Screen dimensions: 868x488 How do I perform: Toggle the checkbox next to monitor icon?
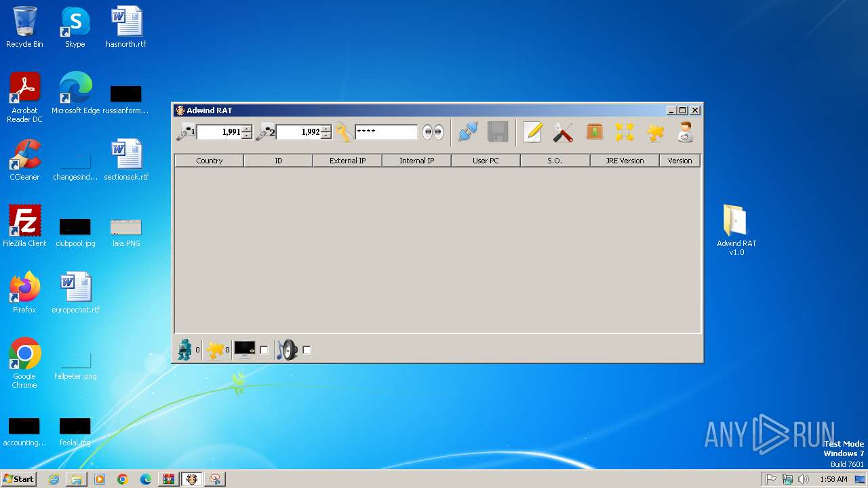pyautogui.click(x=264, y=350)
